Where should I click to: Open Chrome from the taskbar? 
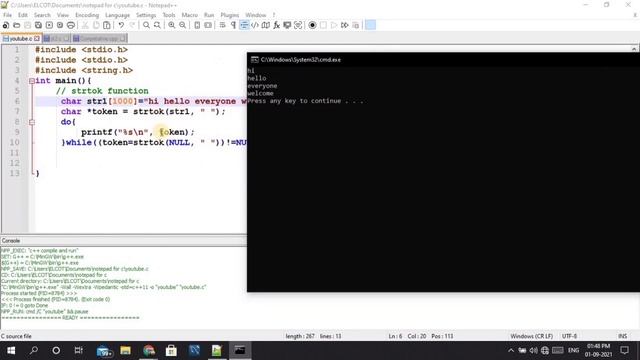(x=149, y=351)
